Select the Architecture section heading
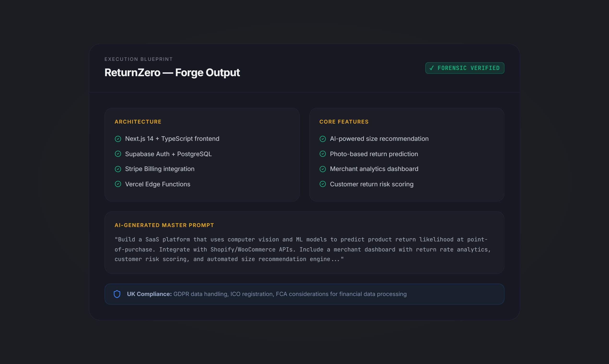609x364 pixels. [138, 122]
